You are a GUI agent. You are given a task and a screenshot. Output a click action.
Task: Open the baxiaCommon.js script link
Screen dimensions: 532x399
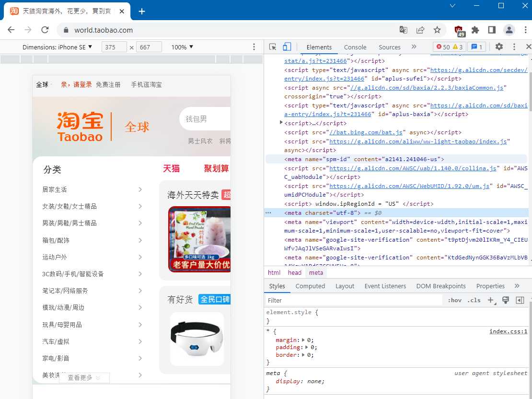pyautogui.click(x=427, y=88)
